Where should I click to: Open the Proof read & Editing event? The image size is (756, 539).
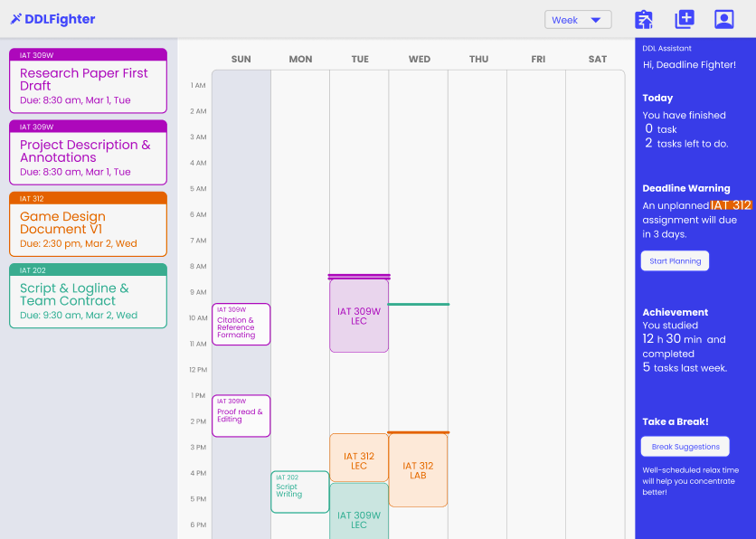(x=241, y=416)
